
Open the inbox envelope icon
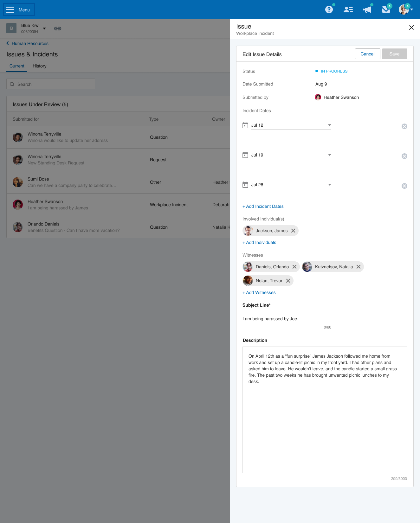(x=386, y=10)
